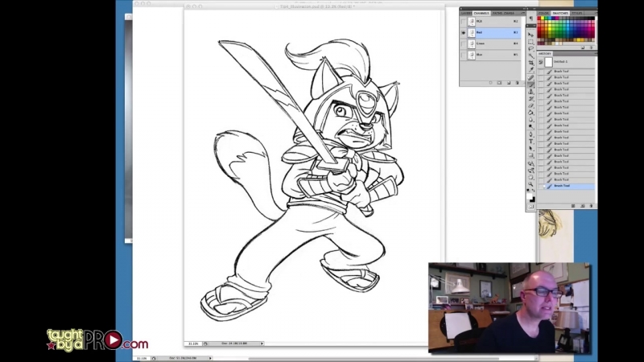This screenshot has height=362, width=644.
Task: Select the Lasso tool
Action: (x=530, y=49)
